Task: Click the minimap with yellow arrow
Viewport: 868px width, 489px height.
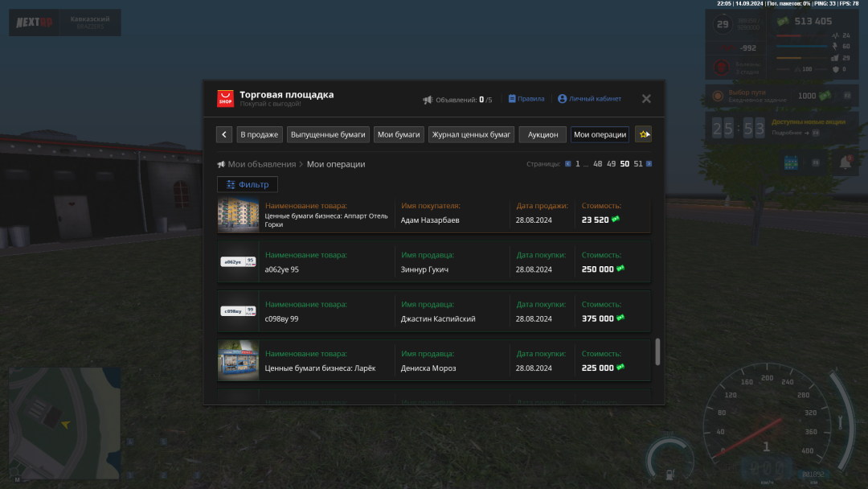Action: tap(65, 423)
